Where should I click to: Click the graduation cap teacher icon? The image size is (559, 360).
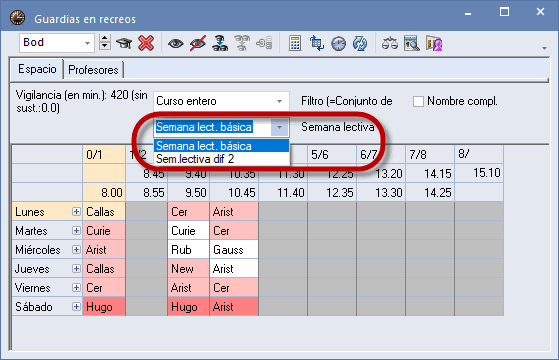124,43
